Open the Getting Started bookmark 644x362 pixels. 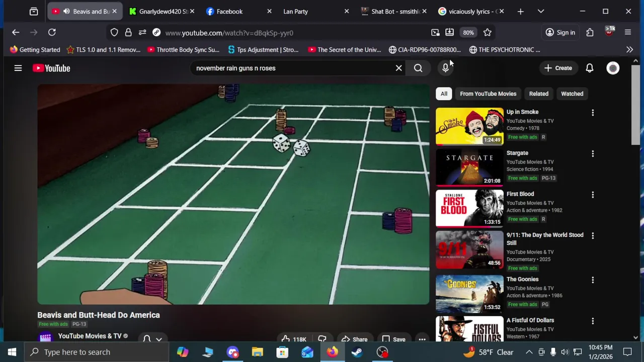point(35,50)
